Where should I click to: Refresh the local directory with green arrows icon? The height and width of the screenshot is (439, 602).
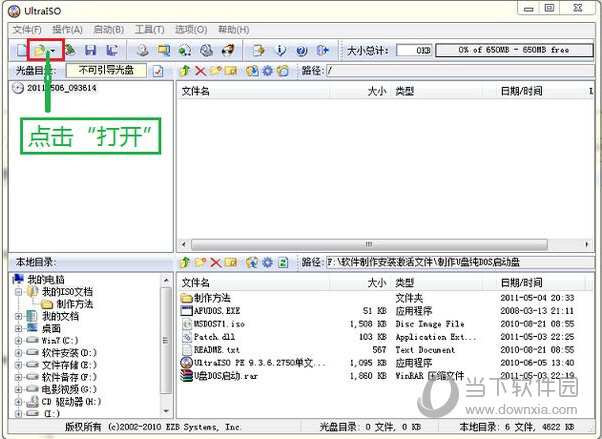[283, 262]
